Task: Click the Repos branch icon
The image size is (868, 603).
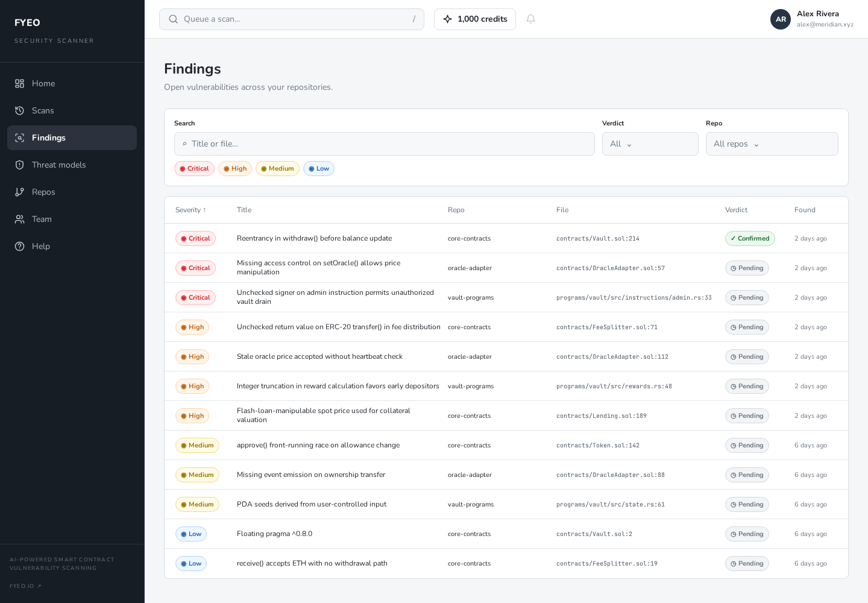Action: 19,192
